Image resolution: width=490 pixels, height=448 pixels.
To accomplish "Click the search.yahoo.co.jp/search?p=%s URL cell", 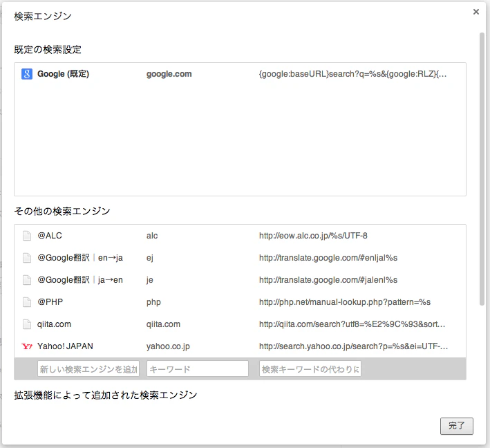I will pos(353,346).
